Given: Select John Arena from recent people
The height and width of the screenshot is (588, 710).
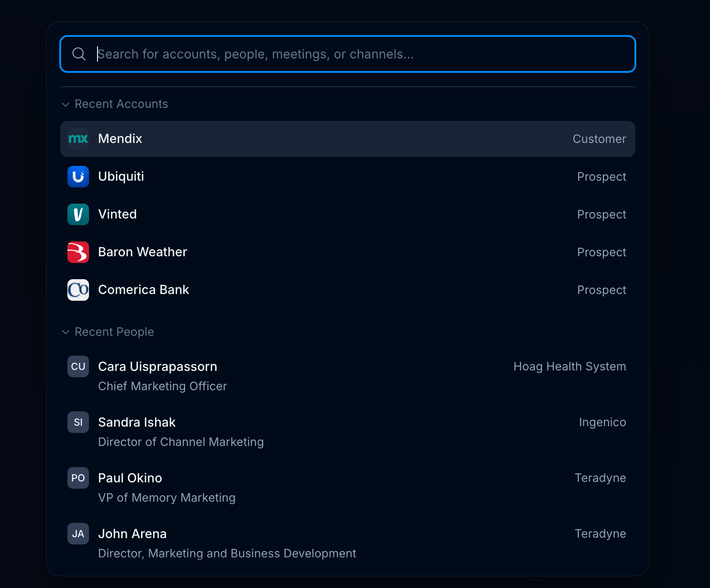Looking at the screenshot, I should [348, 543].
